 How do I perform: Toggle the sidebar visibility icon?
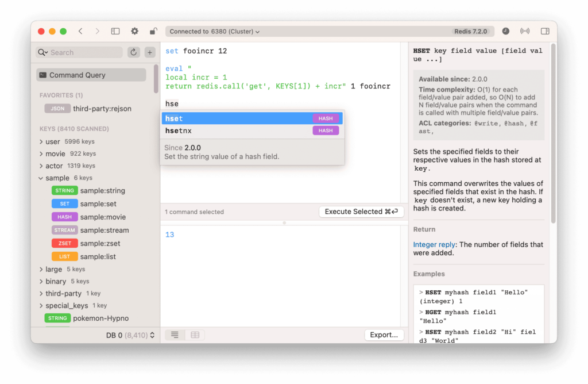tap(115, 31)
